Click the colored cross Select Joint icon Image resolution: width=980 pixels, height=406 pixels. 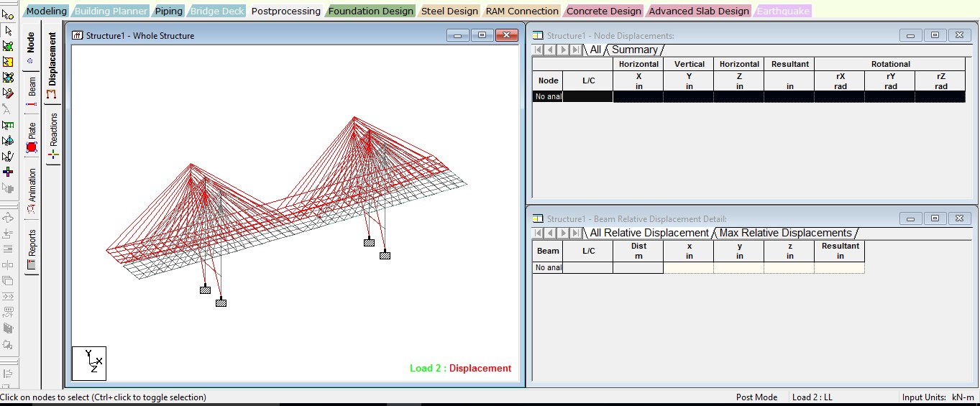(x=8, y=172)
